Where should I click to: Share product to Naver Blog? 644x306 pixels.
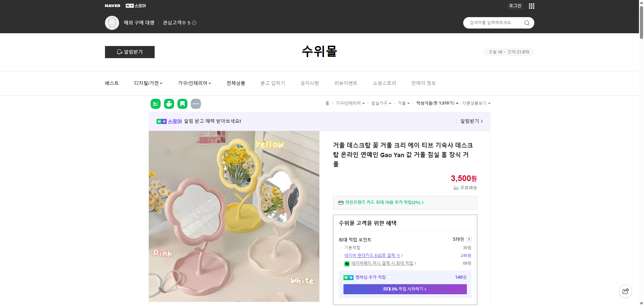click(155, 104)
